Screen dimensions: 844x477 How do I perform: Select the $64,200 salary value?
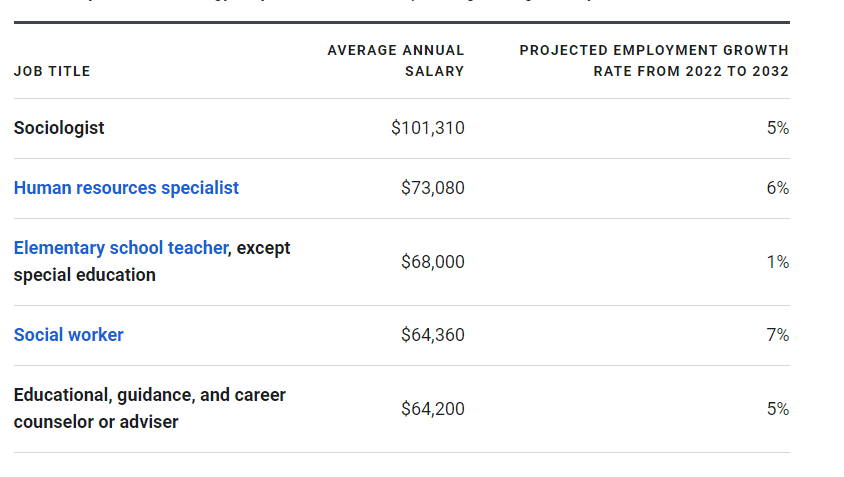click(x=432, y=409)
